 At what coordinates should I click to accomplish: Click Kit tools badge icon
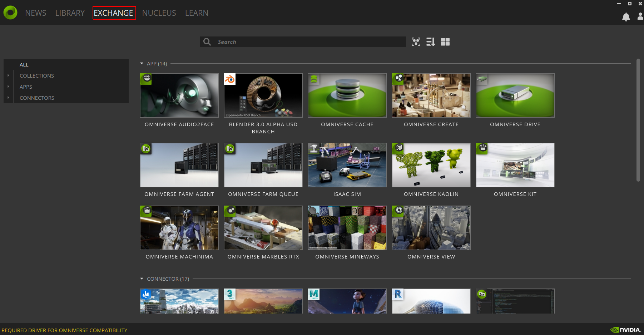[482, 149]
